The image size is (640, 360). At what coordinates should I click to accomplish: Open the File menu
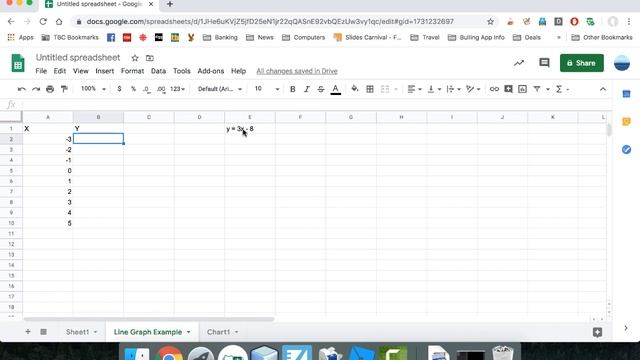(x=41, y=71)
